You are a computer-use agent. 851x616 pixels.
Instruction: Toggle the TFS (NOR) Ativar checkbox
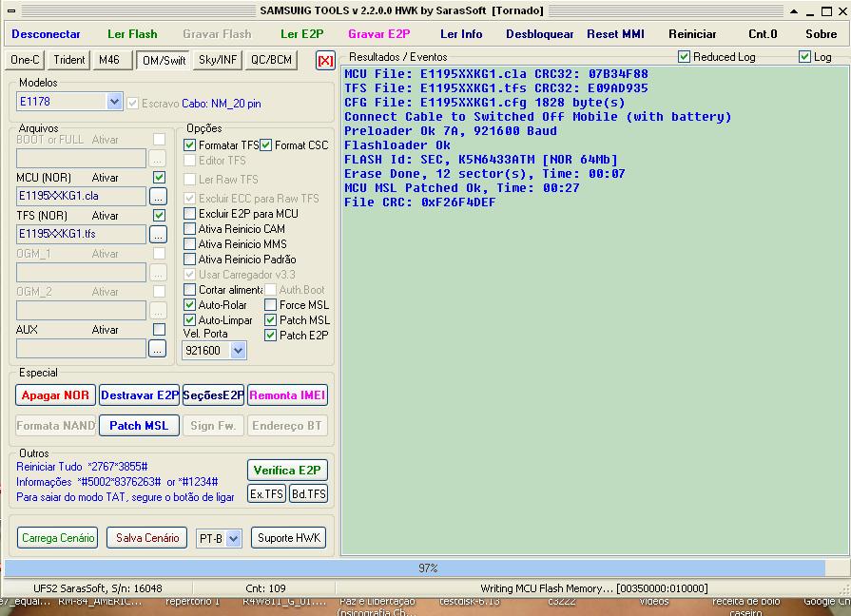point(159,216)
